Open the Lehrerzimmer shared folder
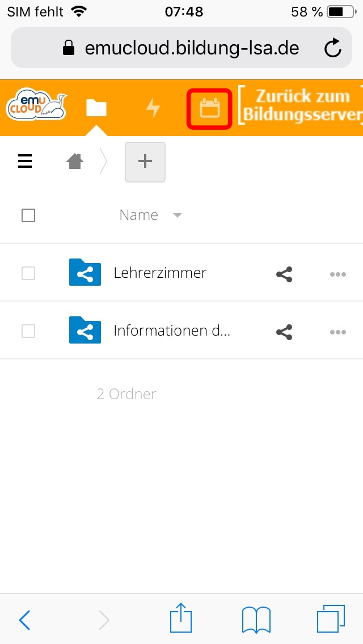 160,273
